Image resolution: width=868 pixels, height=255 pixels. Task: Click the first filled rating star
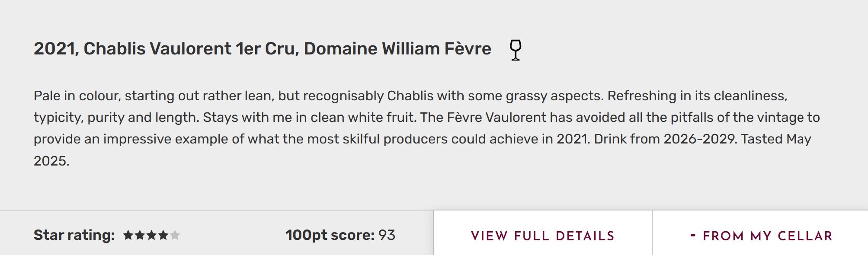128,235
